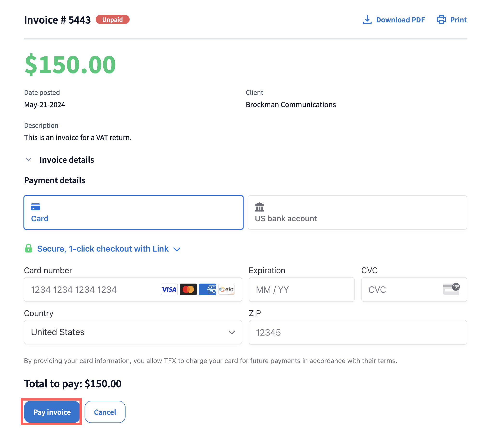Click the CVC card hint icon

pos(451,289)
